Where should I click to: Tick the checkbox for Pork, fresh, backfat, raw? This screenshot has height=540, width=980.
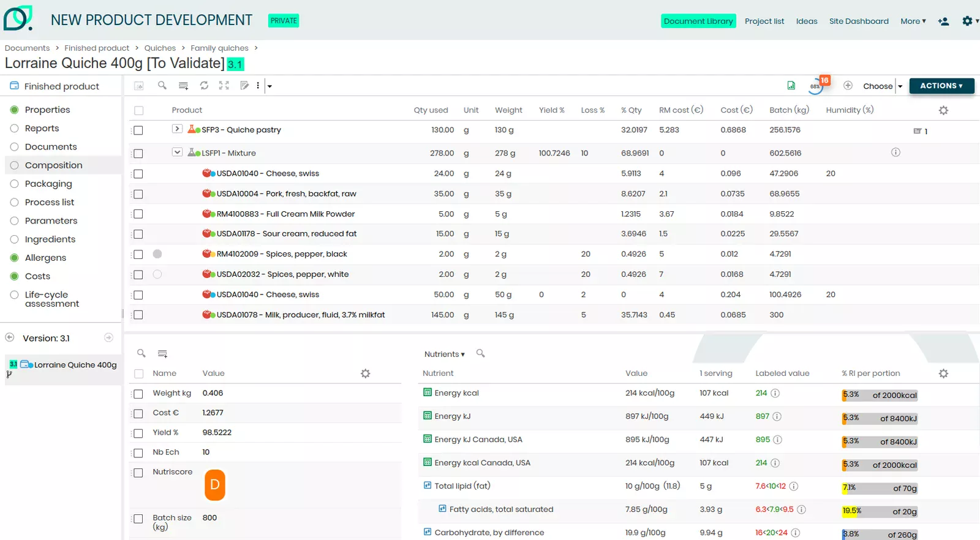point(138,194)
